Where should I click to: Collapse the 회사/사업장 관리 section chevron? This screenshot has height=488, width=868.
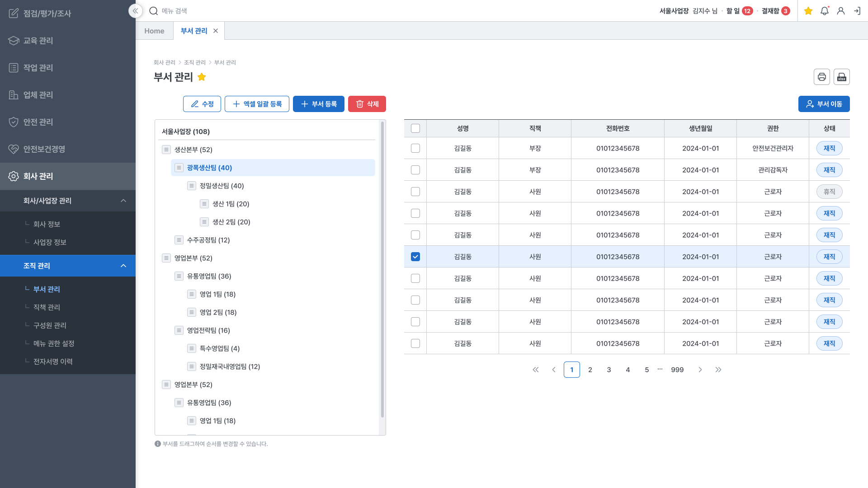tap(123, 201)
